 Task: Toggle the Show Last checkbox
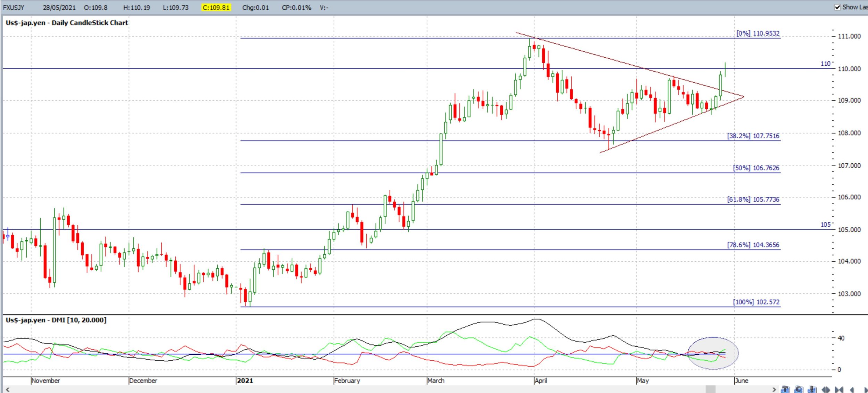point(837,7)
